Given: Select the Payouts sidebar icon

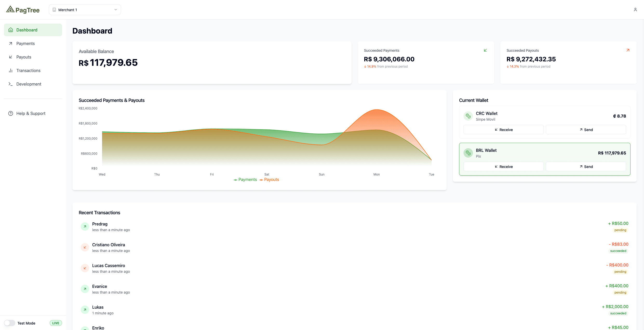Looking at the screenshot, I should point(10,57).
